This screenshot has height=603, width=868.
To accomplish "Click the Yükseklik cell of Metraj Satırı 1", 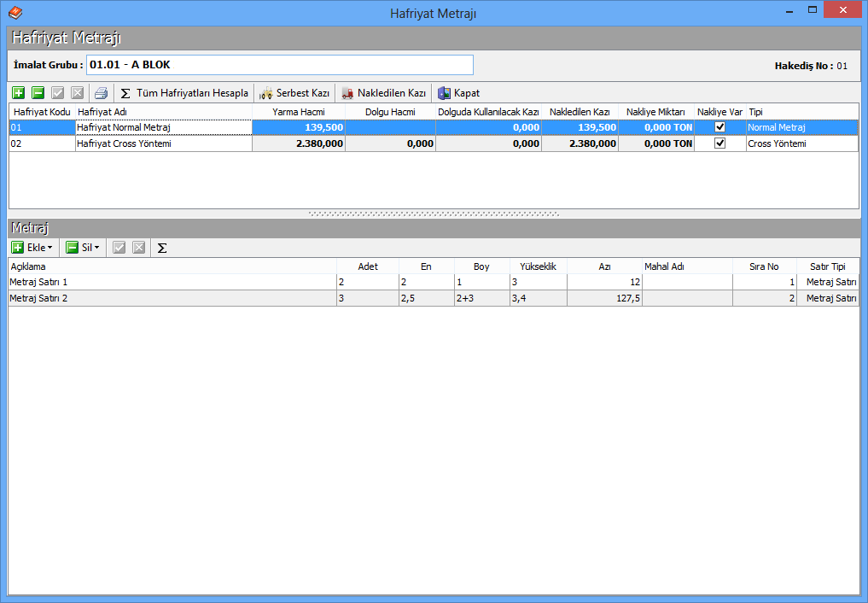I will click(538, 282).
